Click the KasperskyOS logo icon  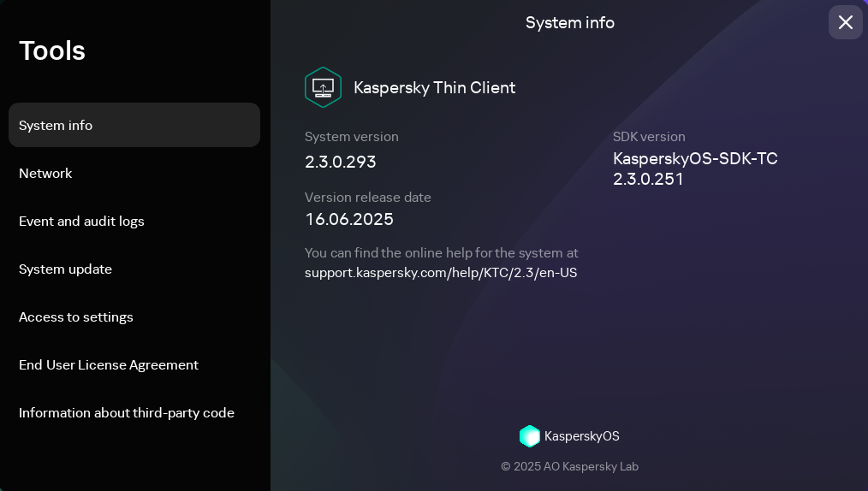[530, 436]
